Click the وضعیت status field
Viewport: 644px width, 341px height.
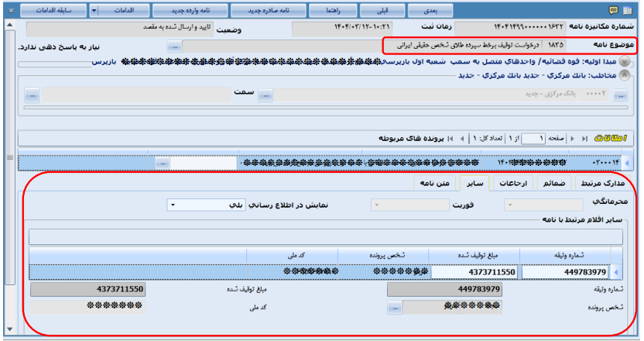[119, 28]
